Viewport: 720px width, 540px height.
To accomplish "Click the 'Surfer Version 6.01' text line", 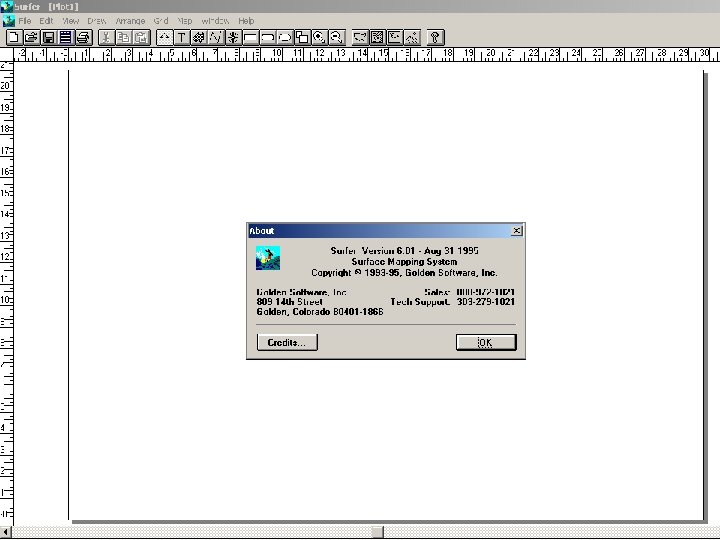I will (x=404, y=251).
